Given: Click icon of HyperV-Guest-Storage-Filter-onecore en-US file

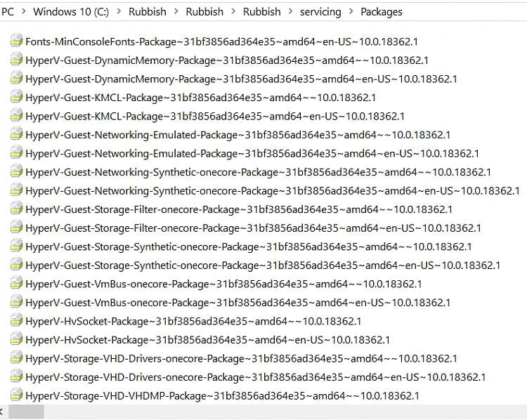Looking at the screenshot, I should (16, 227).
